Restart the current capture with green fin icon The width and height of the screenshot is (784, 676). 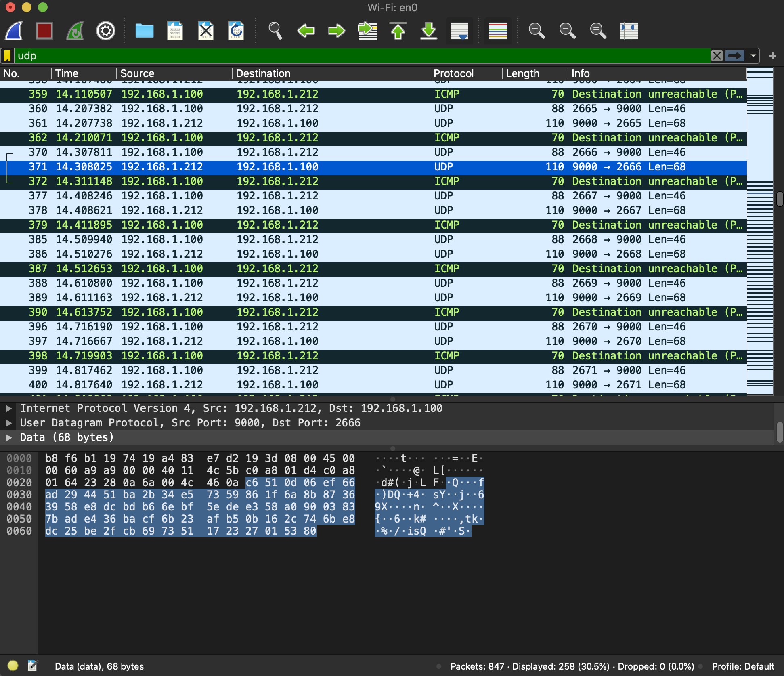tap(75, 31)
